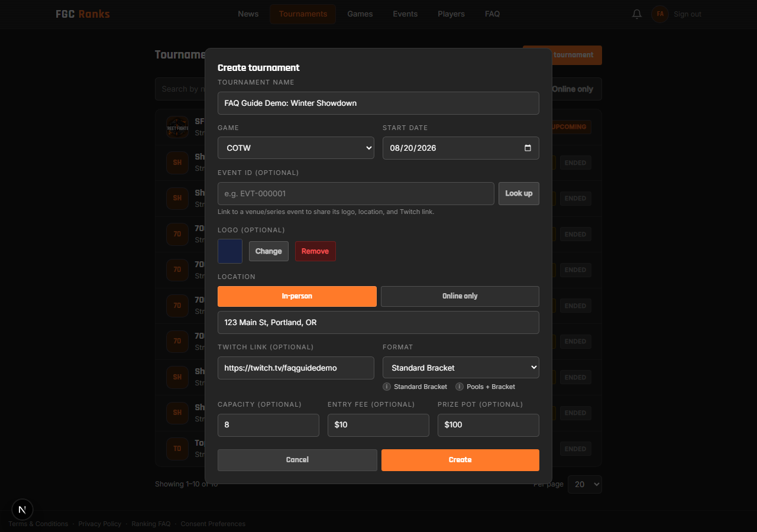Switch location to Online only
The width and height of the screenshot is (757, 532).
pos(460,296)
